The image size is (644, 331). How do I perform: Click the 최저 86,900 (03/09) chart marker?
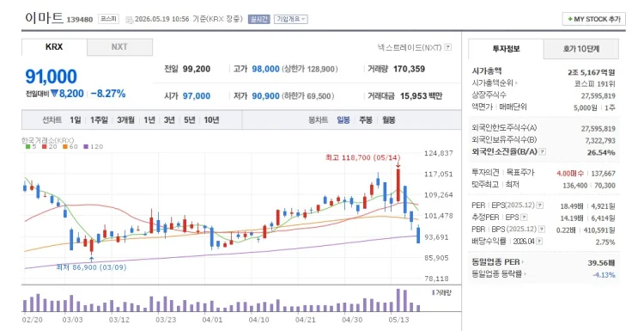(91, 267)
